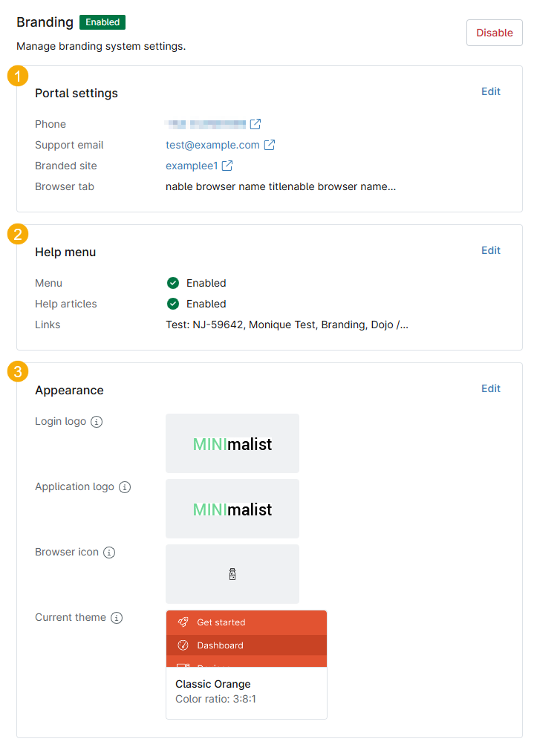Viewport: 534px width, 756px height.
Task: Click the Classic Orange theme preview swatch
Action: [246, 639]
